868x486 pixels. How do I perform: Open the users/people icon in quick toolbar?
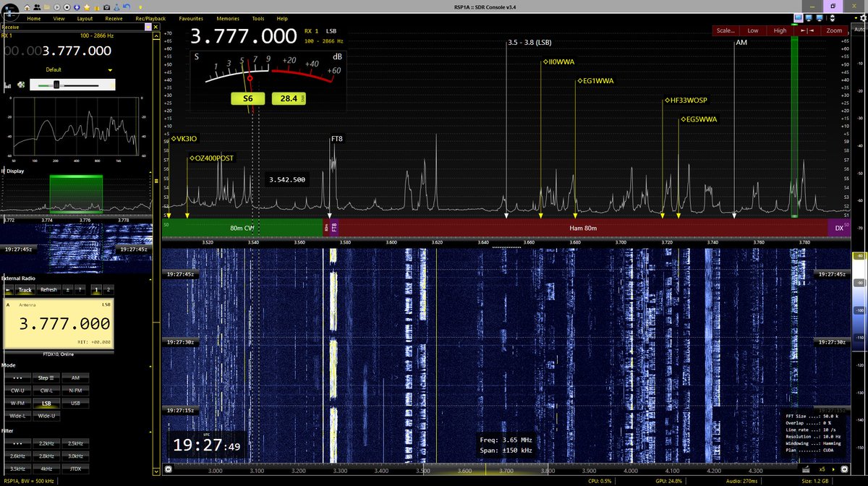[x=37, y=7]
